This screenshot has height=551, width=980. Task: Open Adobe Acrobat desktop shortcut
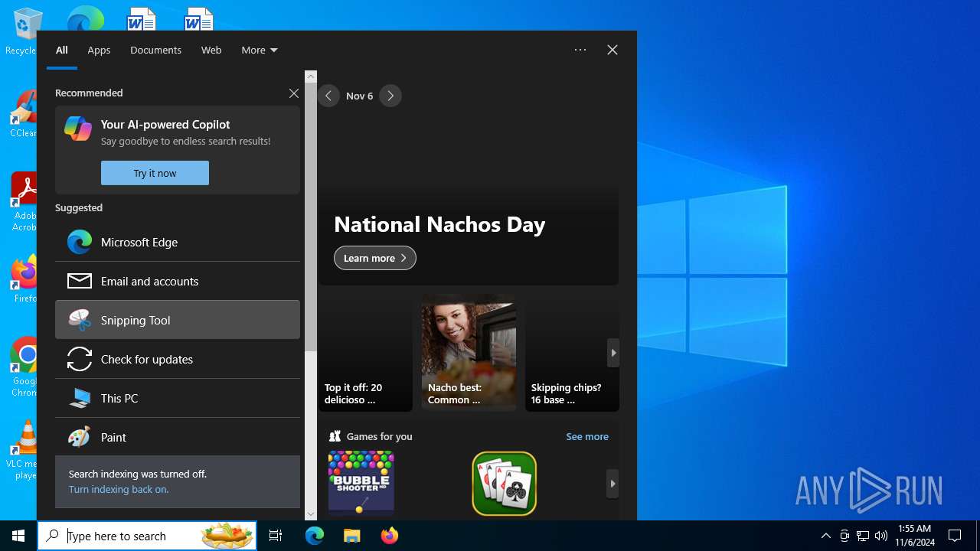pos(24,202)
